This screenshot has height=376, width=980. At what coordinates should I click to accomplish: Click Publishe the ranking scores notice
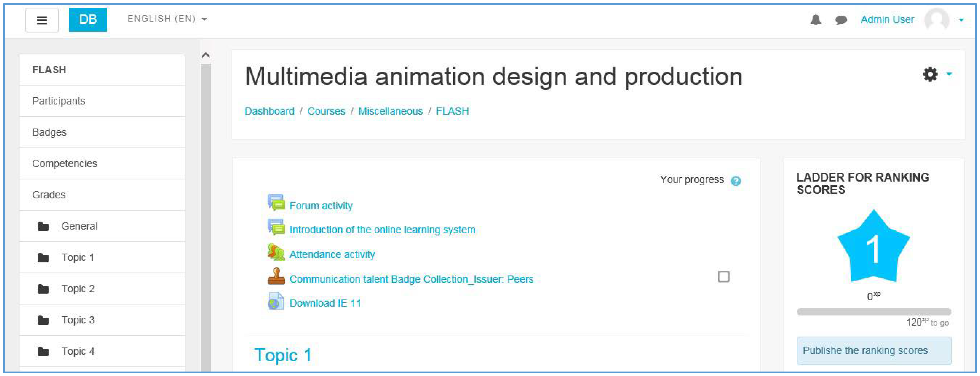tap(874, 350)
